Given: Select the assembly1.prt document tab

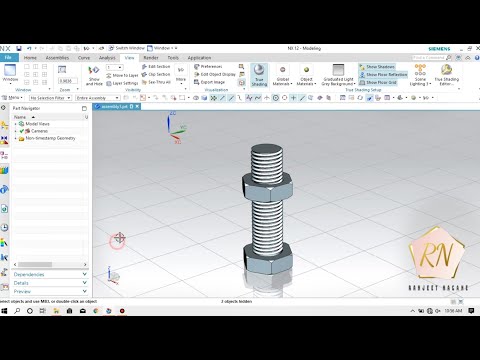Looking at the screenshot, I should pyautogui.click(x=114, y=107).
